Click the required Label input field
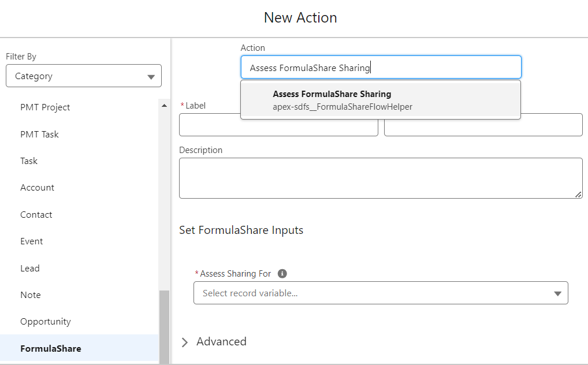Image resolution: width=588 pixels, height=365 pixels. pyautogui.click(x=278, y=125)
